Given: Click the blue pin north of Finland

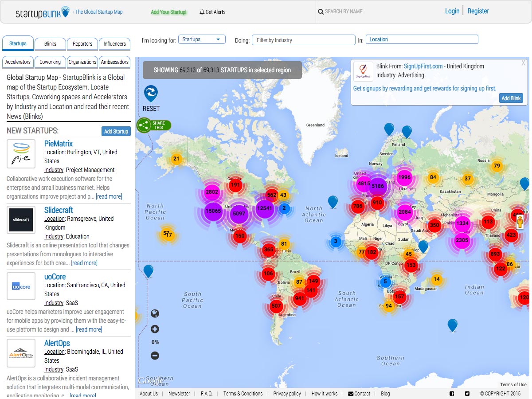Looking at the screenshot, I should click(x=407, y=132).
